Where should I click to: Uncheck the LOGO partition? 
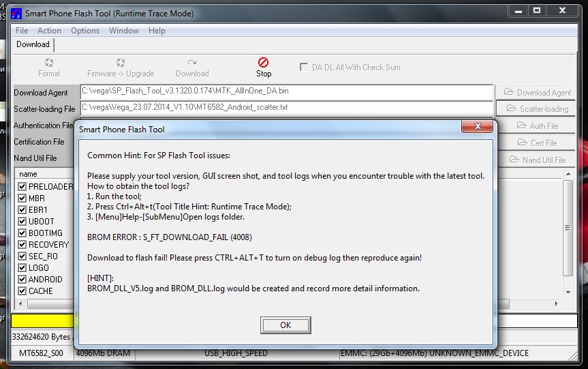[22, 268]
